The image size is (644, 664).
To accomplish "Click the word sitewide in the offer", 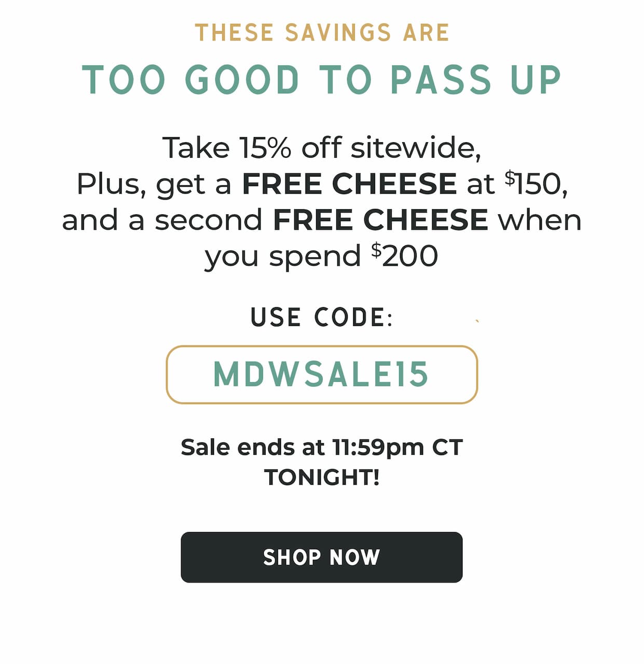I will [x=416, y=148].
